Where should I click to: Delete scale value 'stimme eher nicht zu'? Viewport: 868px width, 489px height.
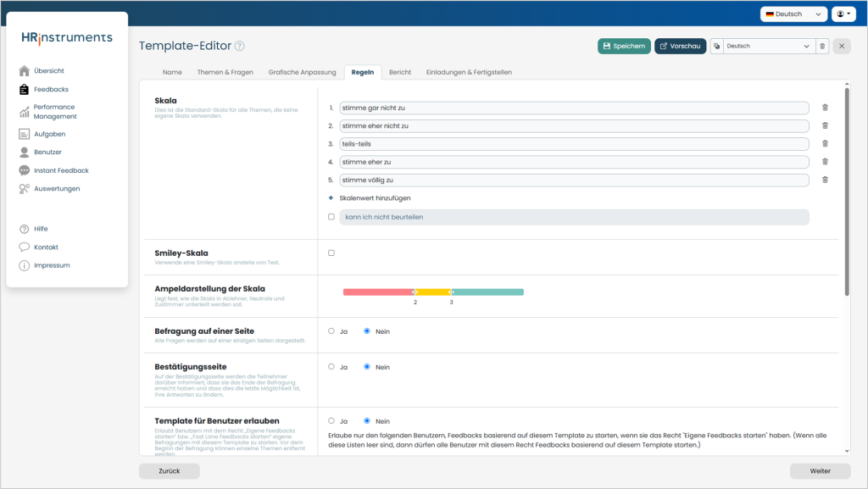point(825,125)
